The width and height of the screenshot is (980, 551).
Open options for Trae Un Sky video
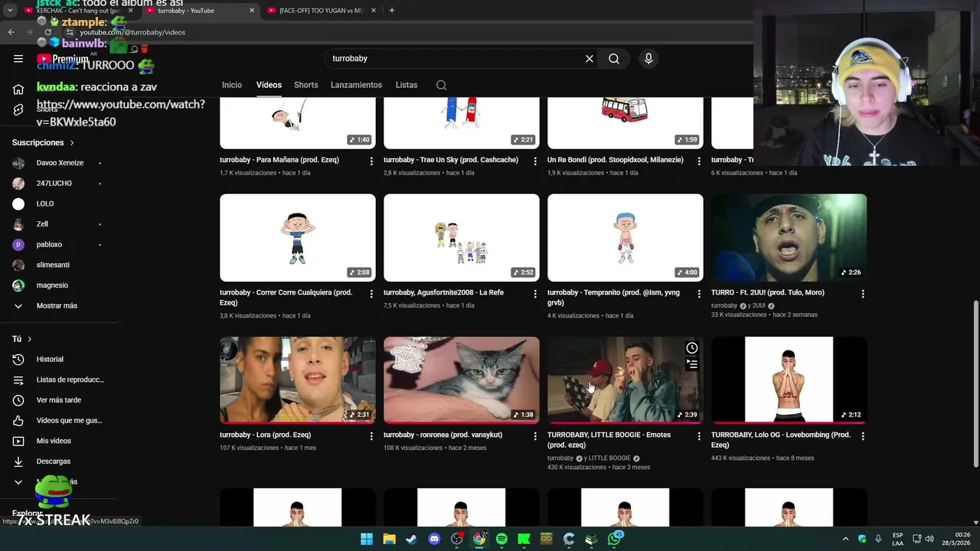pos(535,161)
